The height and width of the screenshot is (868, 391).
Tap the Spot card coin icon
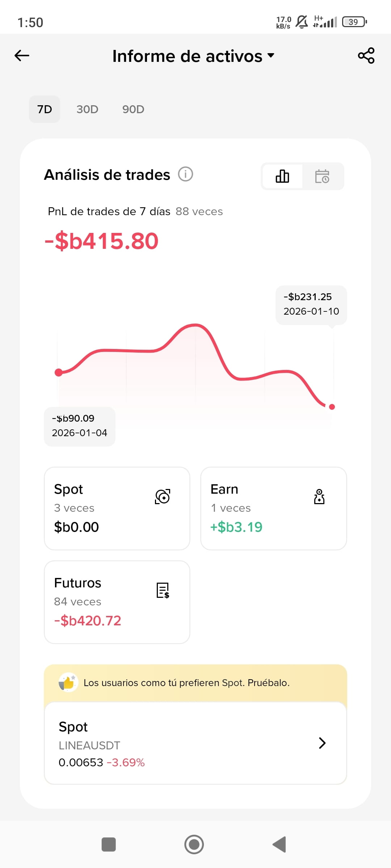click(x=163, y=497)
